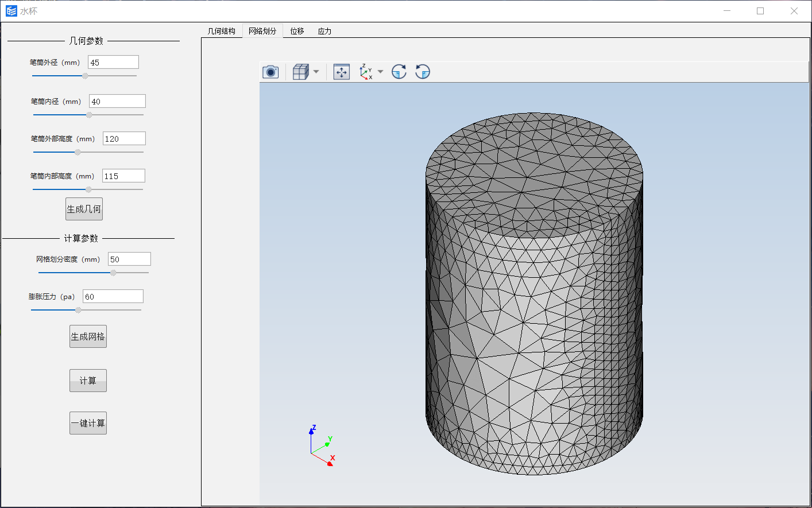812x508 pixels.
Task: Click the 一键计算 button
Action: click(x=88, y=423)
